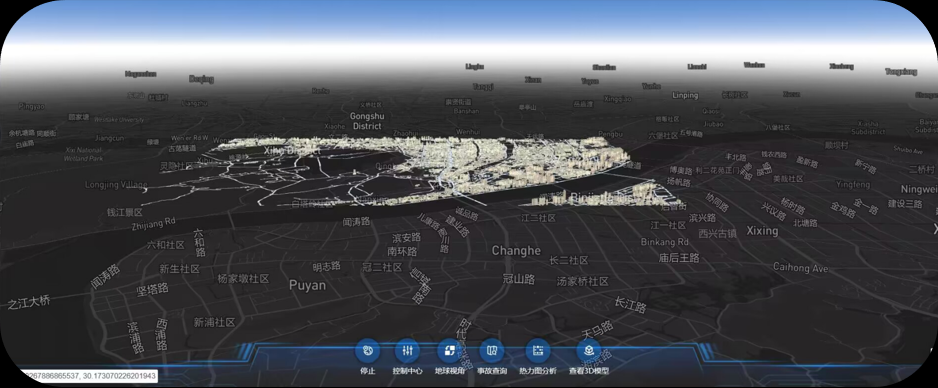Launch the 热力图分析 heatmap analysis icon
This screenshot has height=388, width=938.
click(x=538, y=351)
